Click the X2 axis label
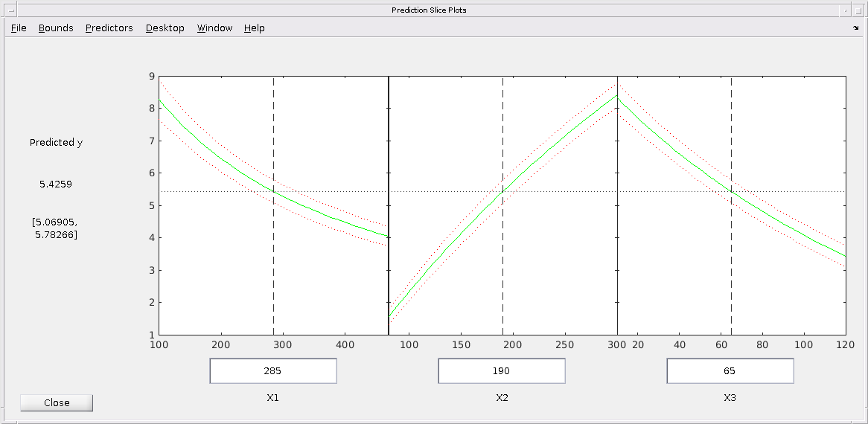This screenshot has width=868, height=424. [502, 397]
